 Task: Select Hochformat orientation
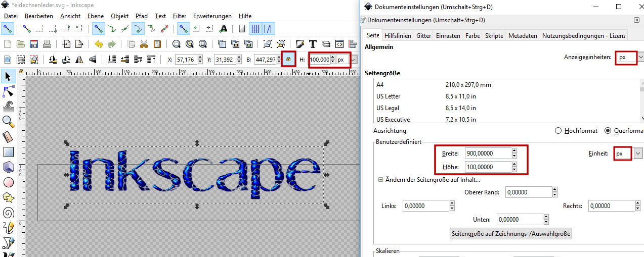[559, 131]
